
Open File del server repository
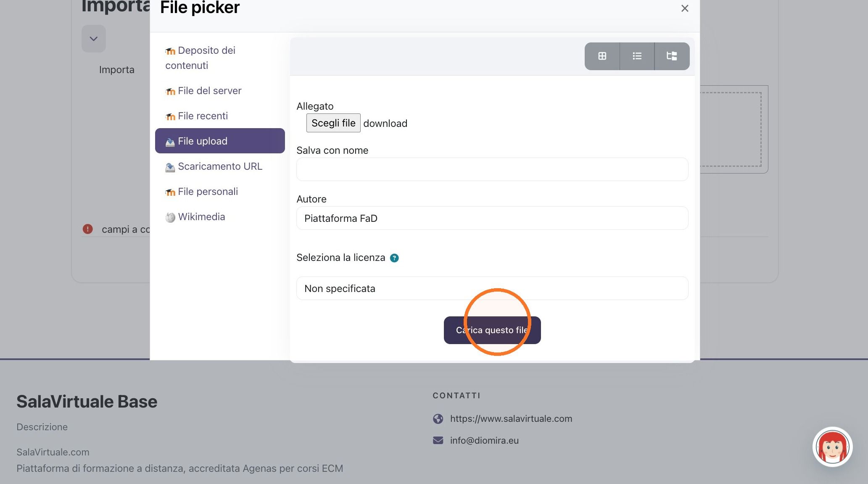click(220, 91)
